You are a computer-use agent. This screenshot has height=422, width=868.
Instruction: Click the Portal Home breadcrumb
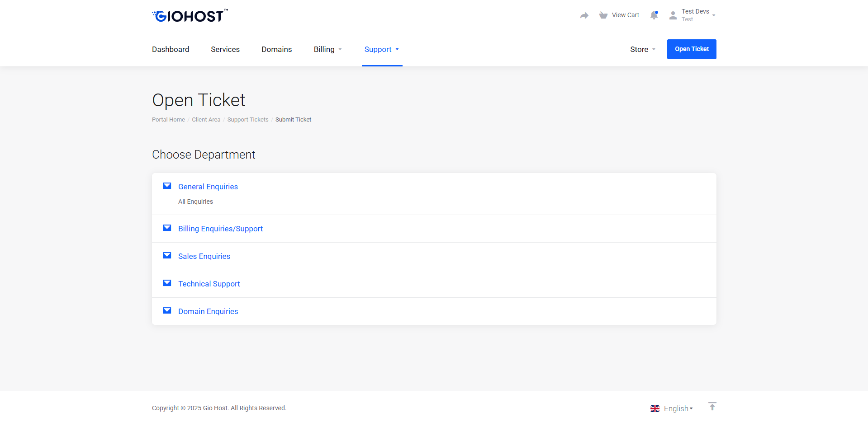(x=168, y=120)
